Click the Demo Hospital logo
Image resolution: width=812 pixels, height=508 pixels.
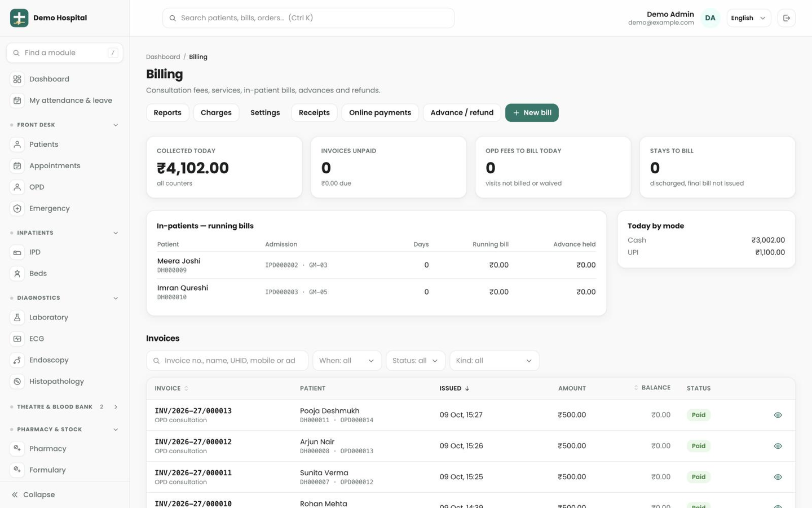(x=19, y=18)
